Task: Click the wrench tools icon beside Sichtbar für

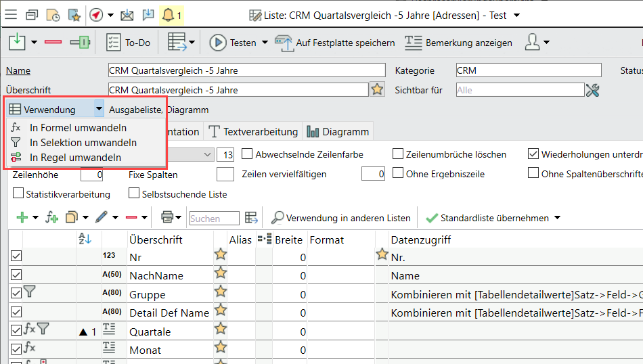Action: [593, 90]
